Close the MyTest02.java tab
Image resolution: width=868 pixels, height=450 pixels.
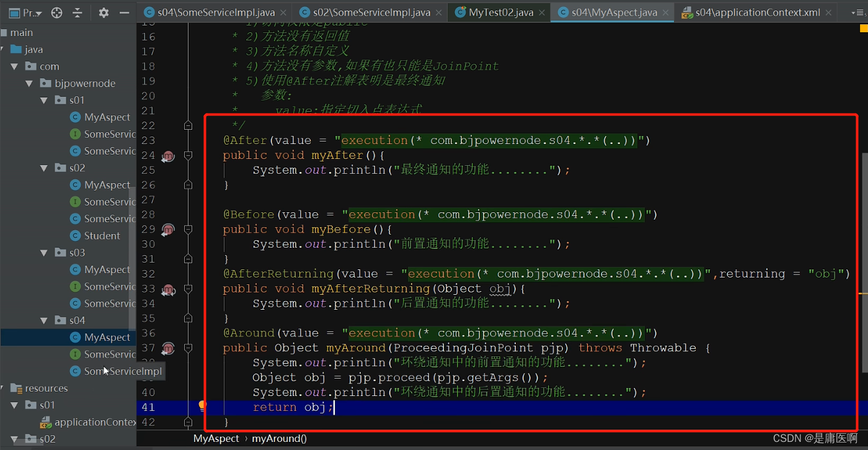(541, 12)
